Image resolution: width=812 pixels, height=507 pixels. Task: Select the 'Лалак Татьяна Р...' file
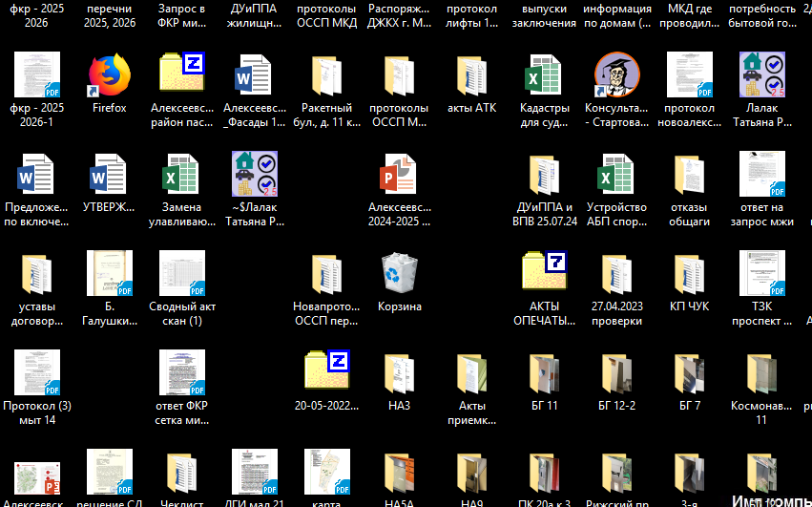(761, 75)
